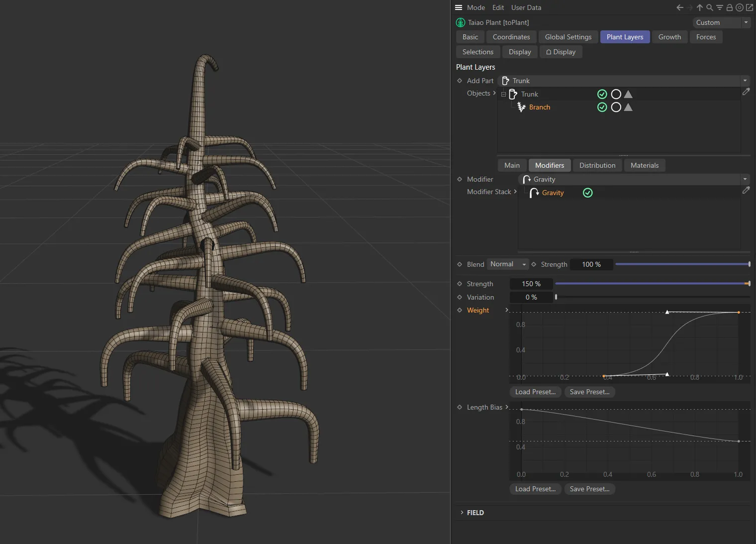
Task: Click the white circle toggle on the Branch layer
Action: (616, 107)
